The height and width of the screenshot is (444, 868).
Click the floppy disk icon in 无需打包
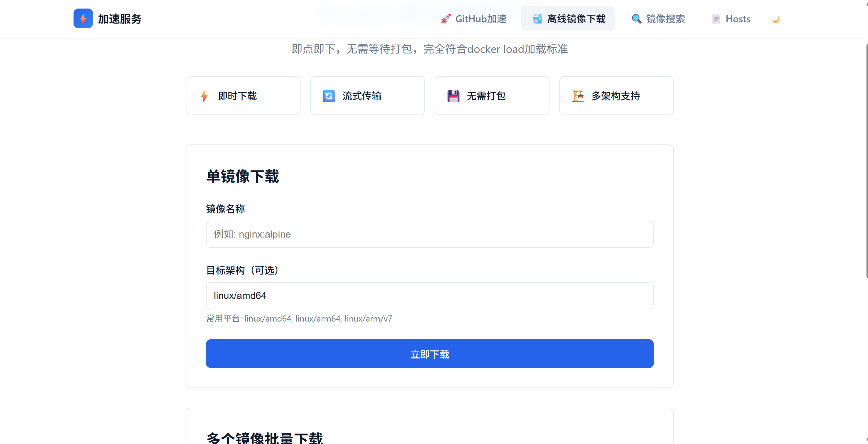(453, 96)
